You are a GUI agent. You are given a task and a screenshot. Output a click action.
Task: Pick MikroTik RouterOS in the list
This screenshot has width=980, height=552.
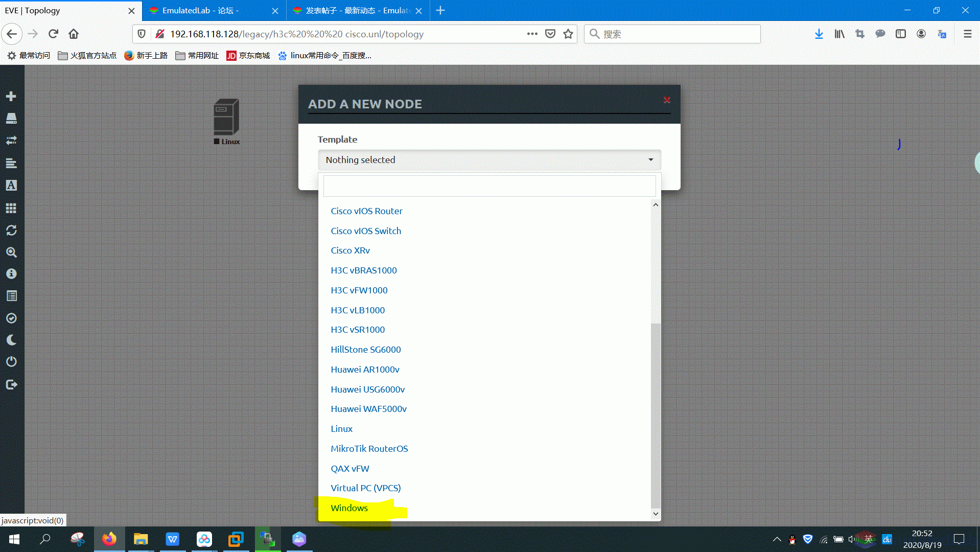pos(369,449)
